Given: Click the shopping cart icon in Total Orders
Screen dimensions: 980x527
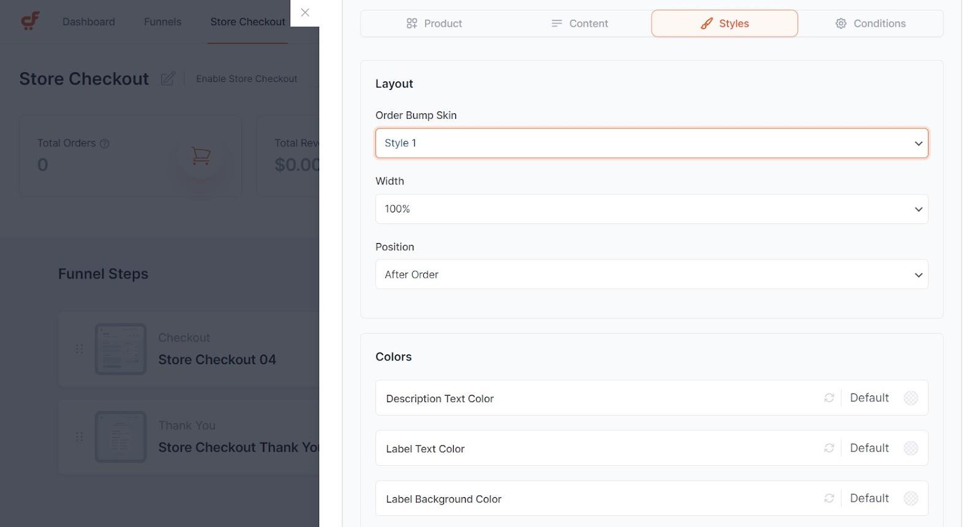Looking at the screenshot, I should (x=201, y=155).
